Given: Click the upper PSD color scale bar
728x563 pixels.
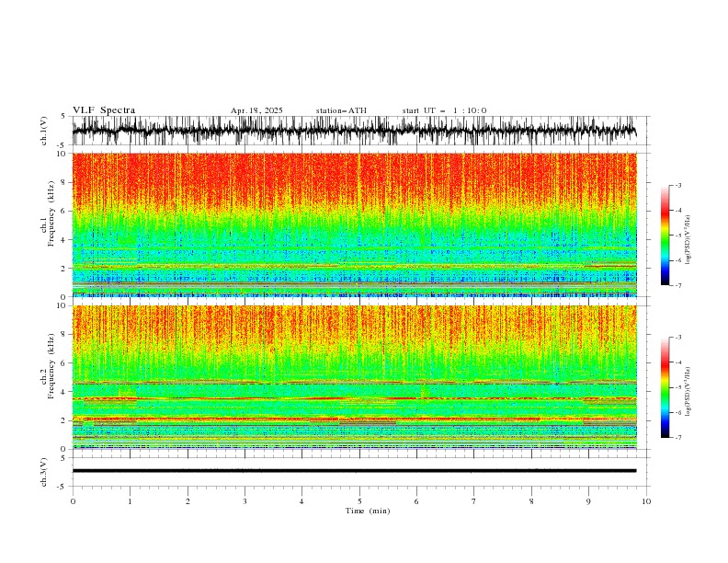Looking at the screenshot, I should click(665, 236).
